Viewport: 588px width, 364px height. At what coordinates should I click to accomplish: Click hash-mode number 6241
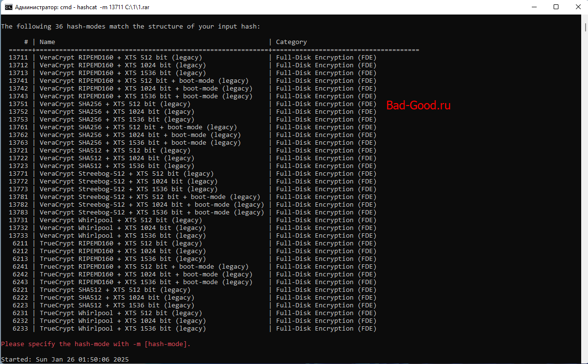tap(20, 267)
